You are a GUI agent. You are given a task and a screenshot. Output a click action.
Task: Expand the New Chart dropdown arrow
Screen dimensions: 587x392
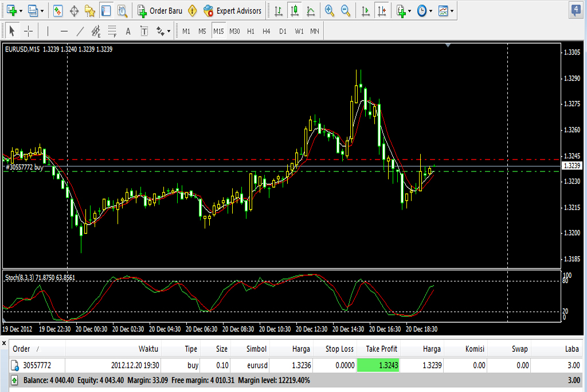tap(21, 11)
